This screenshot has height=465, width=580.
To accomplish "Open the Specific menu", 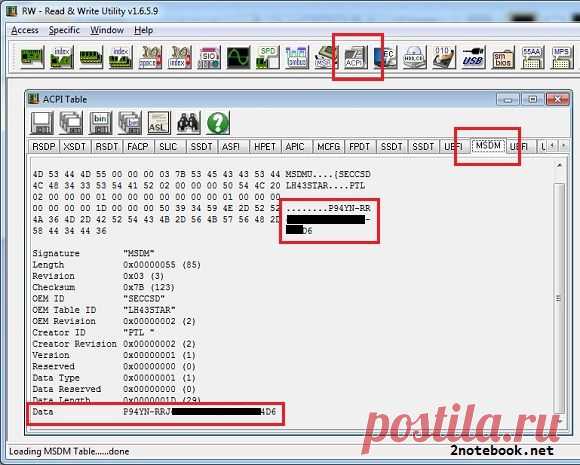I will [64, 30].
